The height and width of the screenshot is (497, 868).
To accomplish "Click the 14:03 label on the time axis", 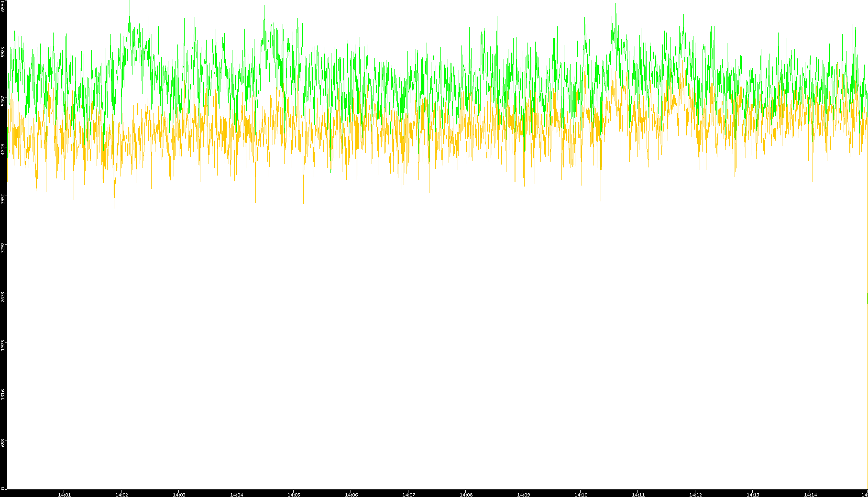I will point(179,495).
